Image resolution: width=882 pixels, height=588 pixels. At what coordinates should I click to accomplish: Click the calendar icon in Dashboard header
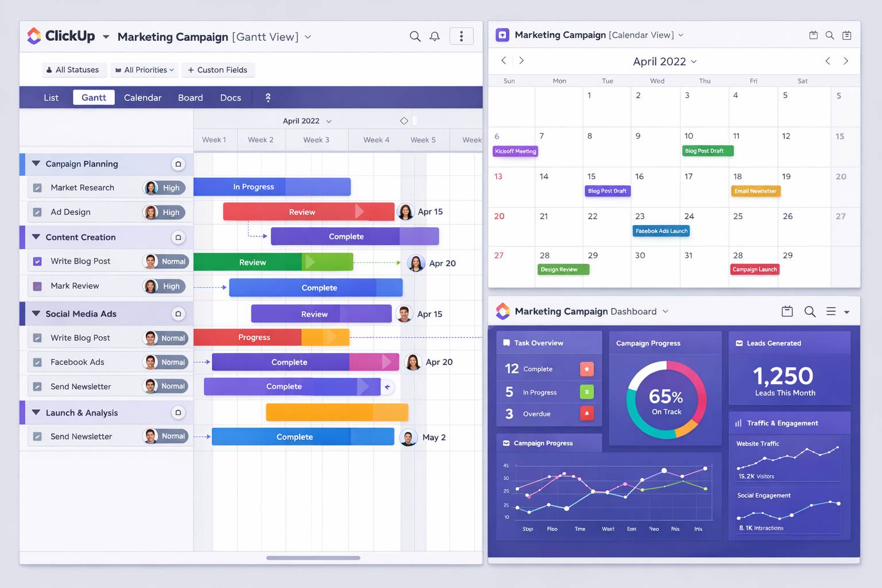[x=787, y=311]
